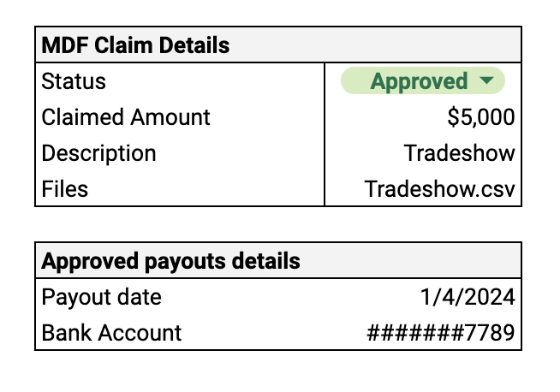This screenshot has height=392, width=560.
Task: Click the word Approved inside status chip
Action: 419,81
